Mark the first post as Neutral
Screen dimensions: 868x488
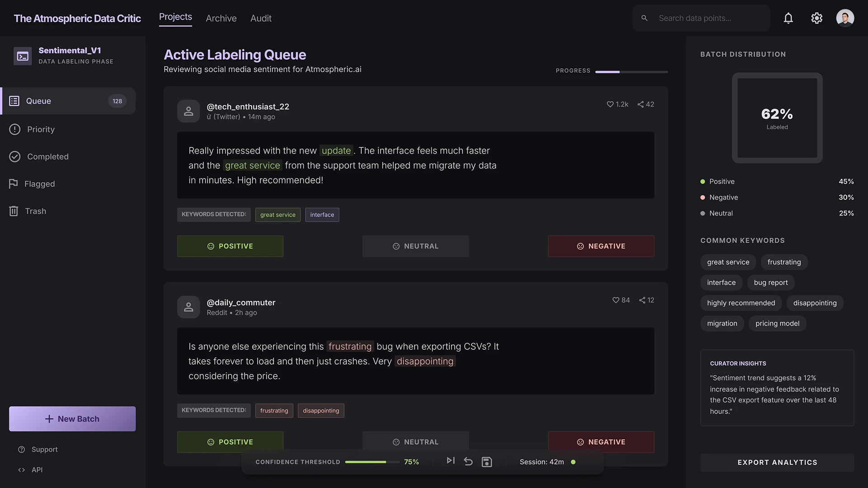point(415,246)
